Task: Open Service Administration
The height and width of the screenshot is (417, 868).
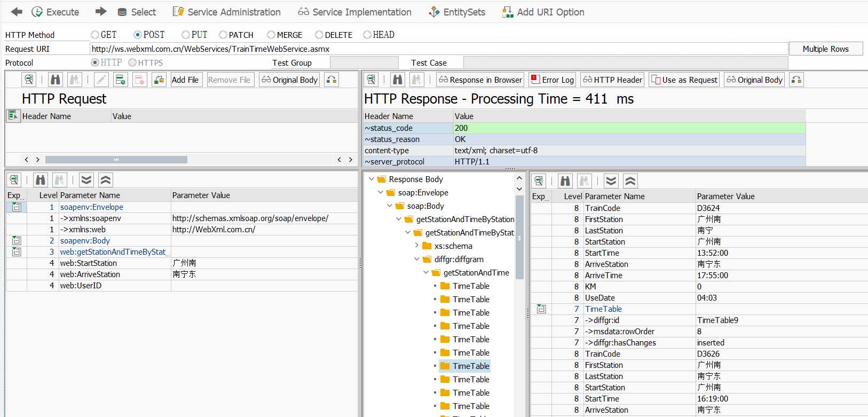Action: [x=227, y=12]
